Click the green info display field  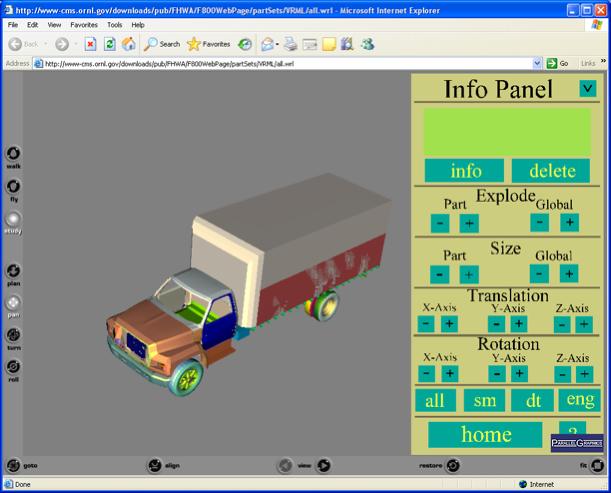(x=506, y=130)
